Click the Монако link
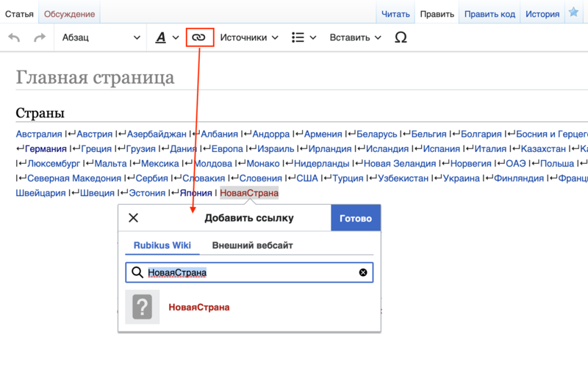This screenshot has width=588, height=370. click(263, 164)
